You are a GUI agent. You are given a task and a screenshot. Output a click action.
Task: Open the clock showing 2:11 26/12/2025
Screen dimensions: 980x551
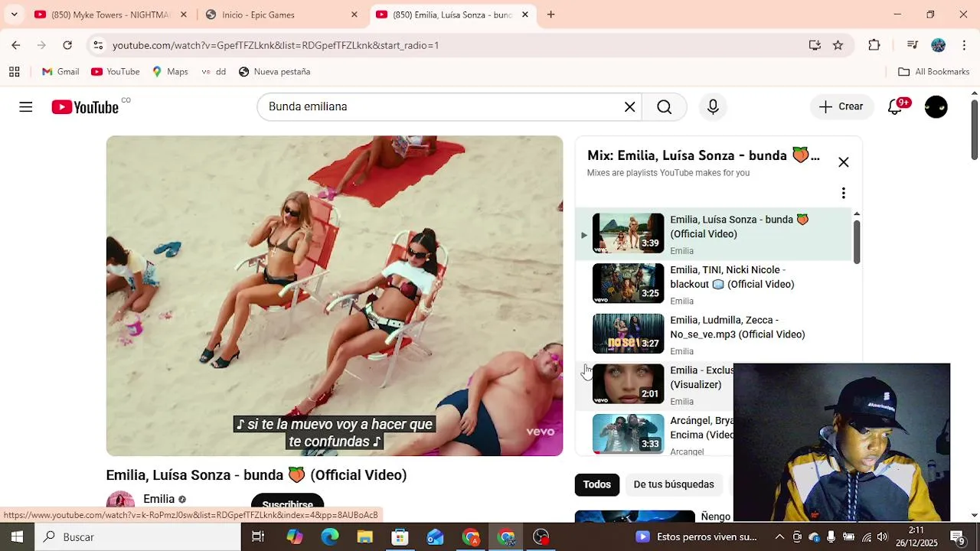tap(916, 537)
